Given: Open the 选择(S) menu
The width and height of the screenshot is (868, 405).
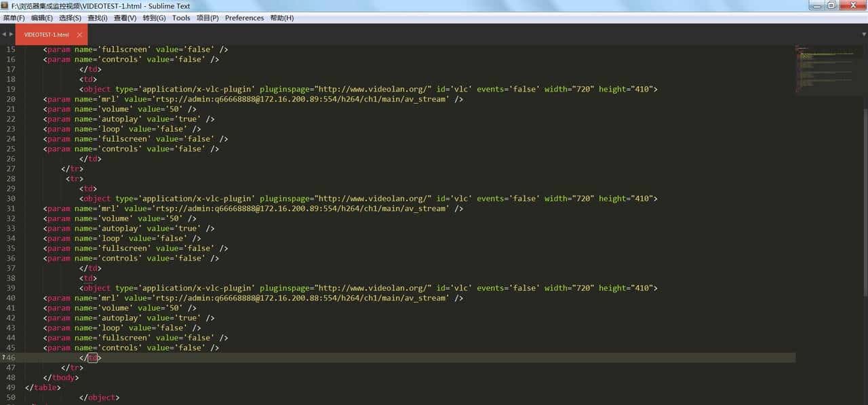Looking at the screenshot, I should [x=70, y=18].
